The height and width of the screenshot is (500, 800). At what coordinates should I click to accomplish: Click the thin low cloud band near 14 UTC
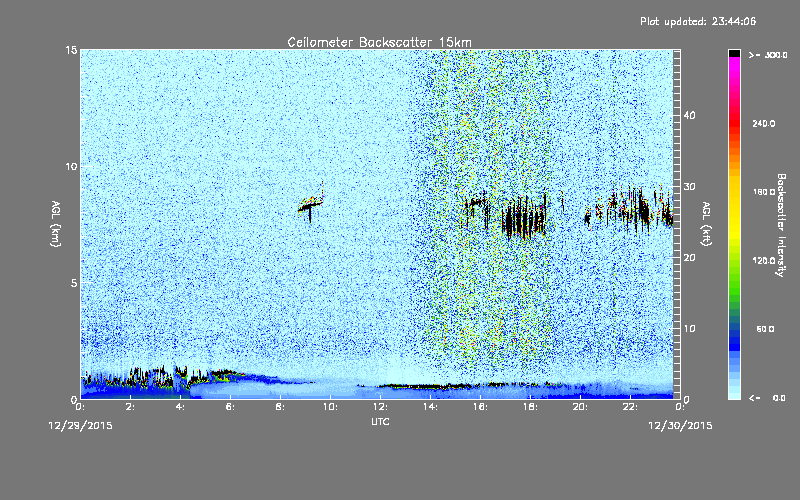click(429, 386)
